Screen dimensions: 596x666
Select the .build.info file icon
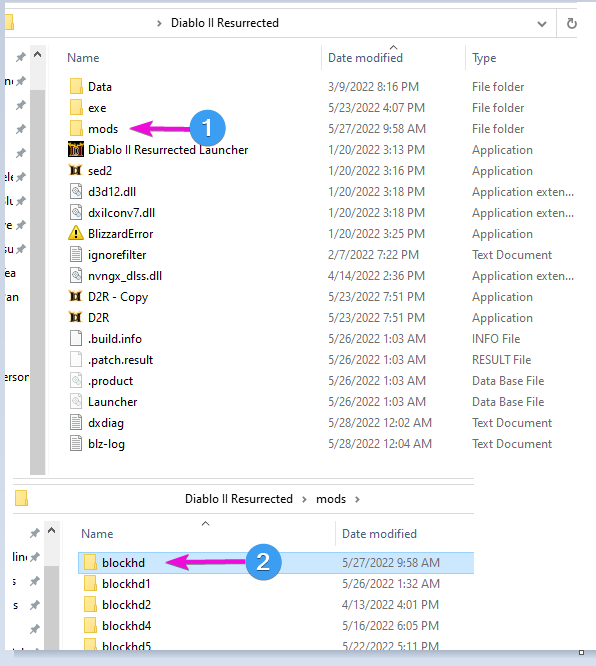[76, 339]
